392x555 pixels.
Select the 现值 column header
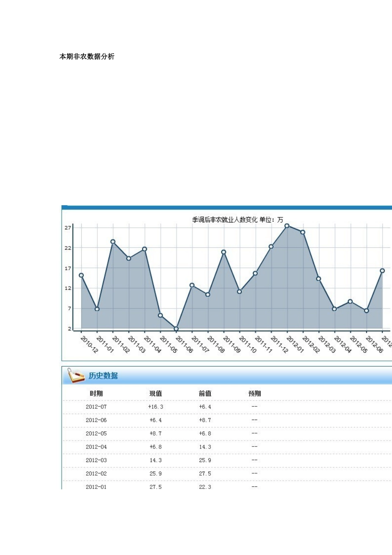(156, 394)
